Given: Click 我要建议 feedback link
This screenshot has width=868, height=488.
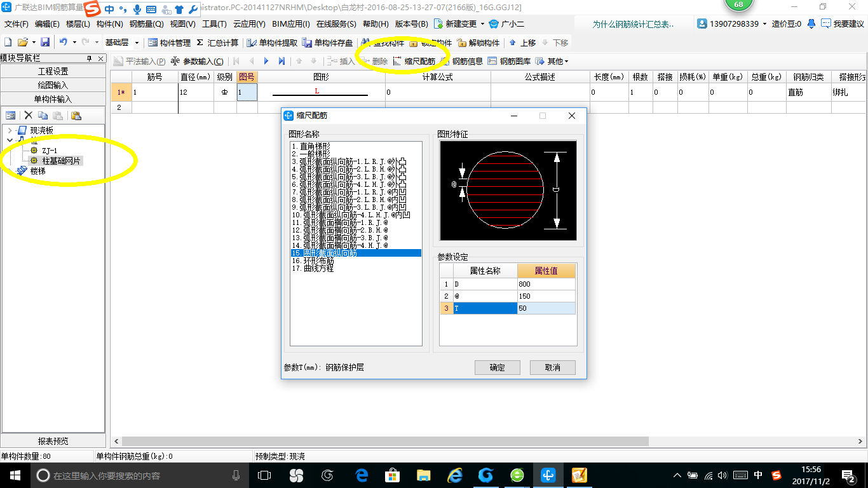Looking at the screenshot, I should [x=843, y=24].
